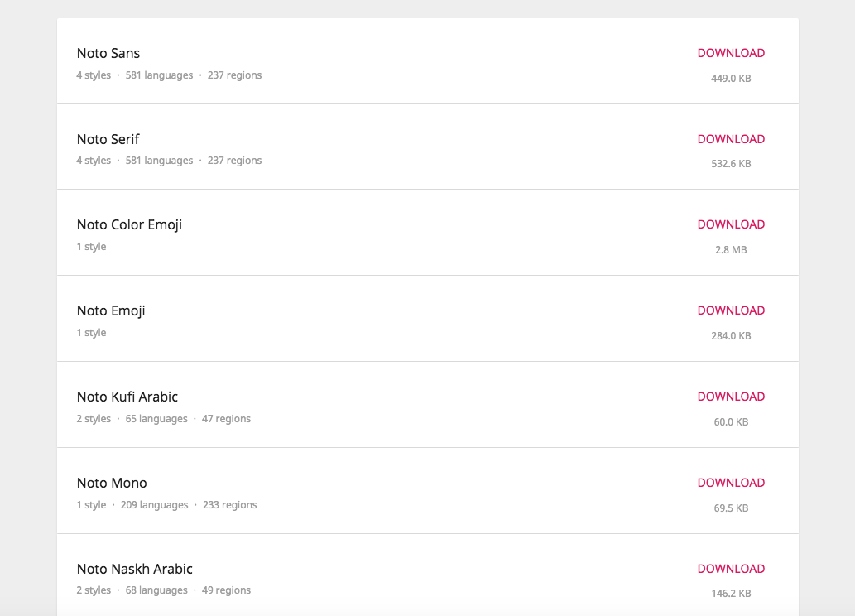The width and height of the screenshot is (855, 616).
Task: Click Noto Sans 581 languages text
Action: 159,75
